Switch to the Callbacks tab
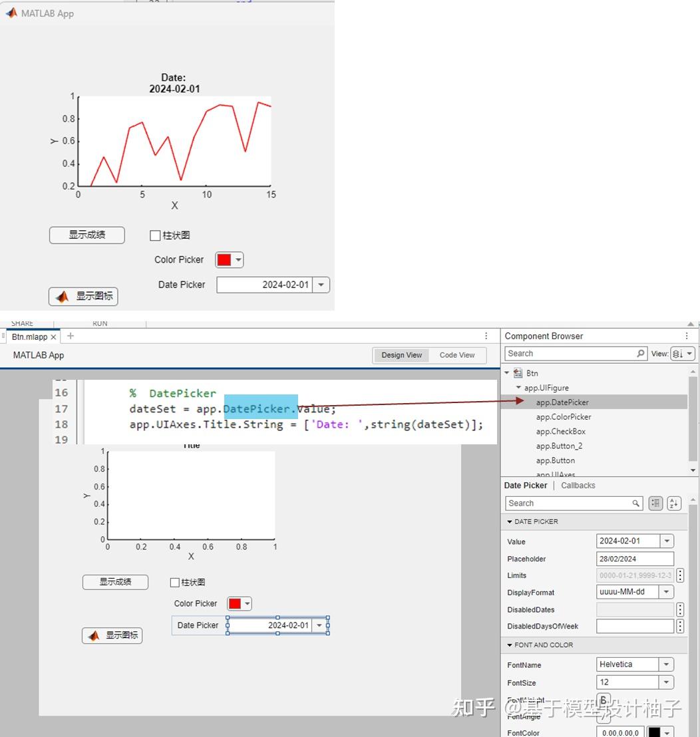The height and width of the screenshot is (737, 700). (578, 485)
